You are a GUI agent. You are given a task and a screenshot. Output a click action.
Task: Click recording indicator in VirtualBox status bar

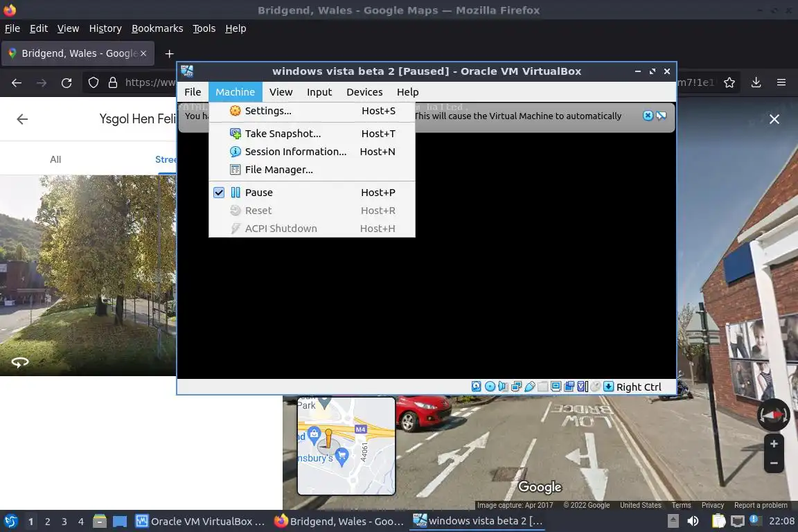pos(569,387)
